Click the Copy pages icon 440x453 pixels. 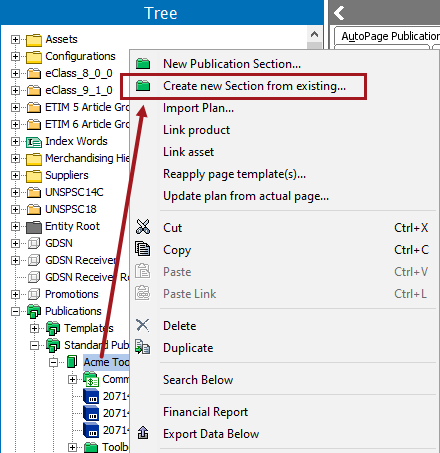pyautogui.click(x=143, y=249)
